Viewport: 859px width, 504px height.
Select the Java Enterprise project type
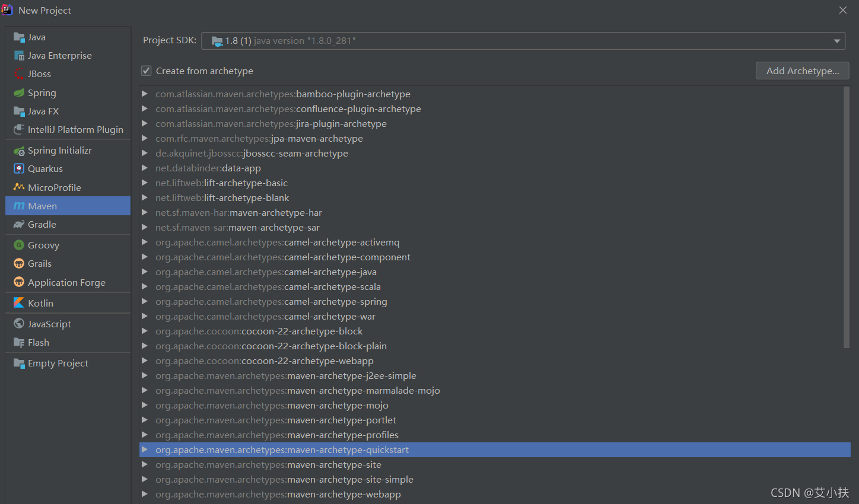(68, 56)
